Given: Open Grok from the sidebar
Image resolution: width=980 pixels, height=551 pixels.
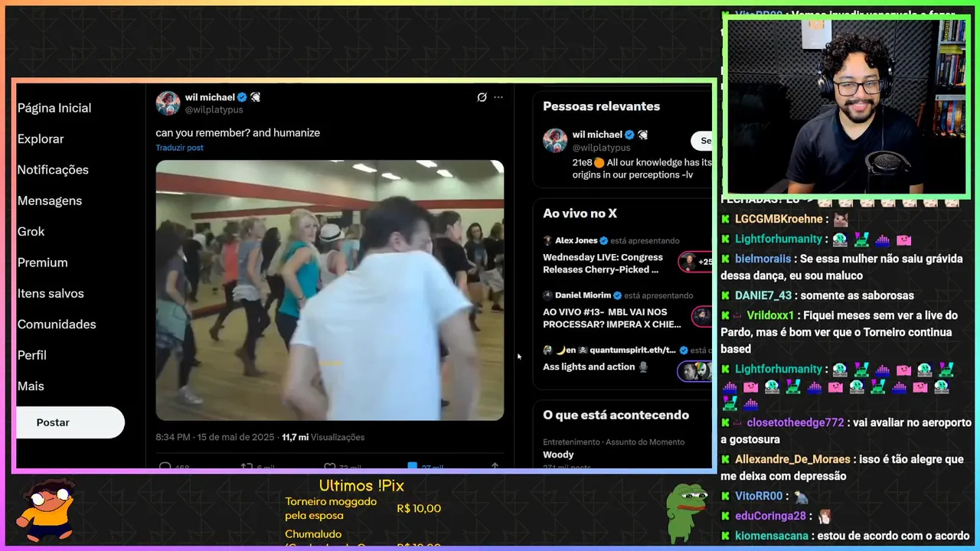Looking at the screenshot, I should 31,231.
